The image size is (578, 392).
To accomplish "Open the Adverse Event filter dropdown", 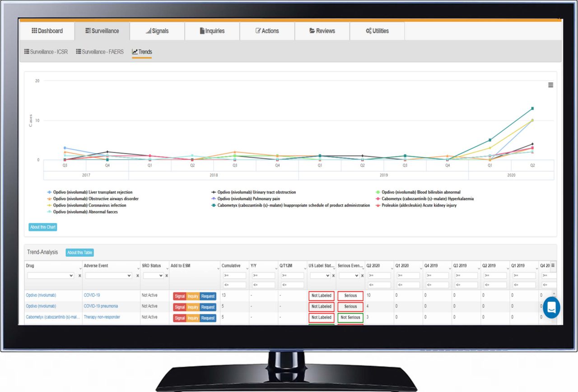I will pos(108,276).
